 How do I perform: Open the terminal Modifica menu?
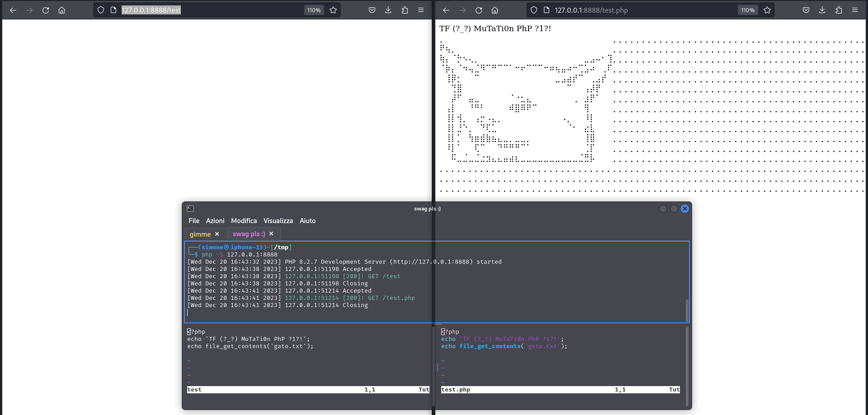click(x=244, y=221)
